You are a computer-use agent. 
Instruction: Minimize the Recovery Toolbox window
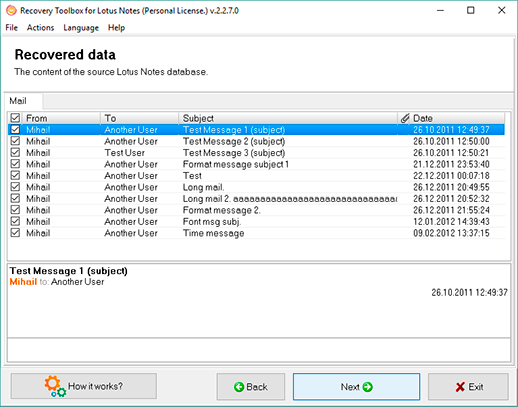pos(440,11)
